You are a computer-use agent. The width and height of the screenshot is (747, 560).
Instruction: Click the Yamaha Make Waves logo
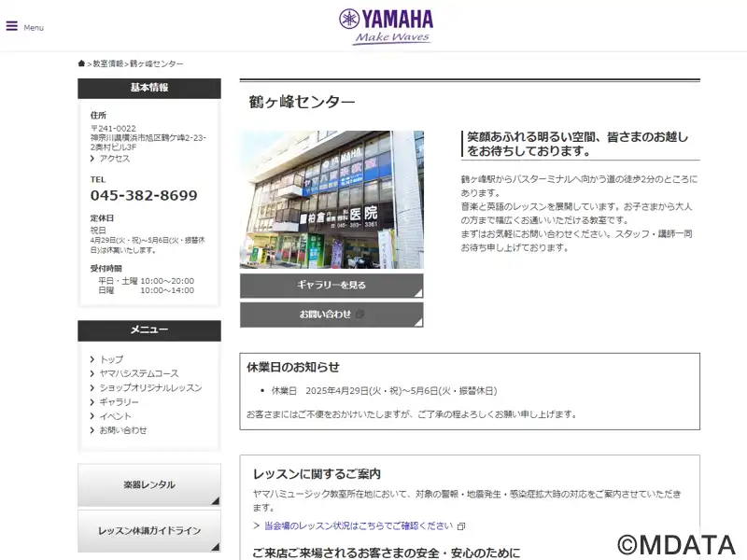[386, 27]
